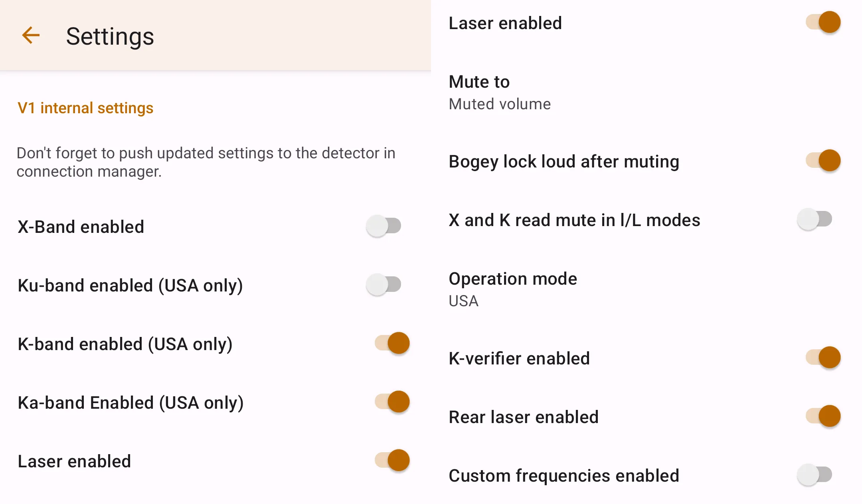The height and width of the screenshot is (504, 862).
Task: Turn off K-verifier enabled switch
Action: coord(823,358)
